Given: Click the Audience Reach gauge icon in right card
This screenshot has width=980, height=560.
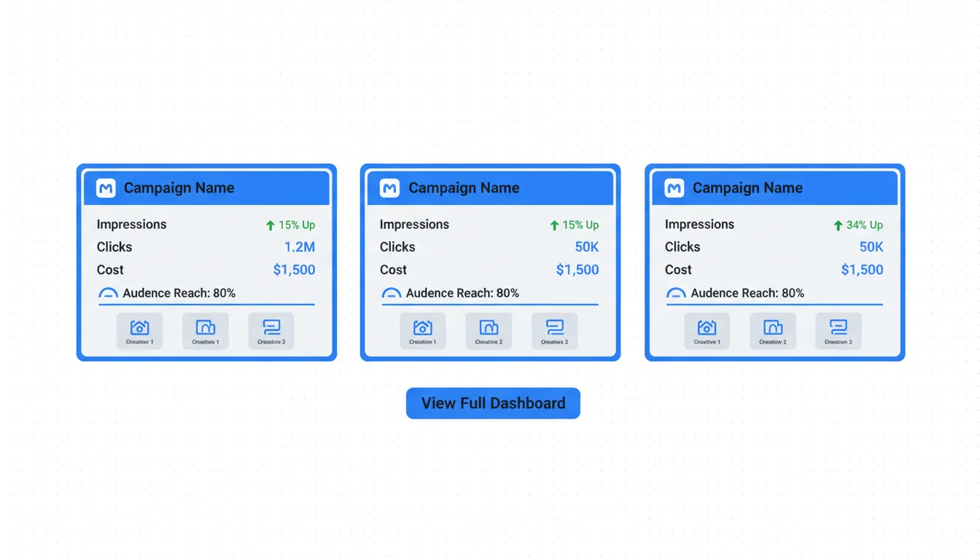Looking at the screenshot, I should pos(676,294).
